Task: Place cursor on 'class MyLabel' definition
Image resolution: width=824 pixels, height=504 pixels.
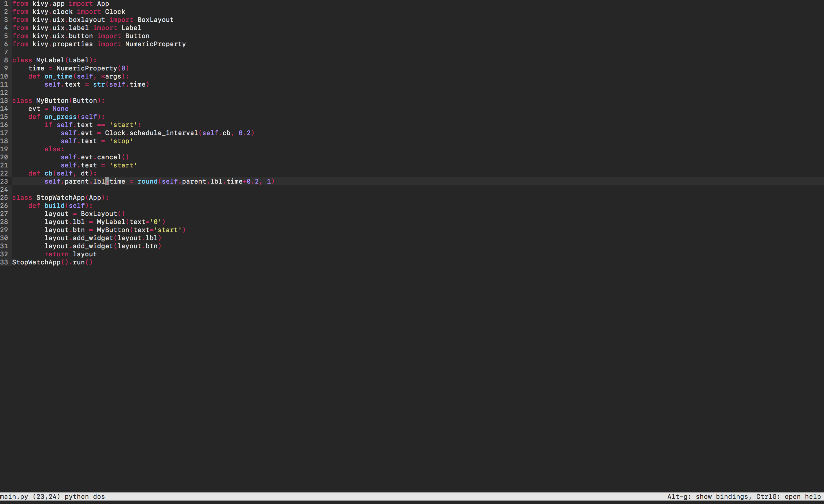Action: [50, 60]
